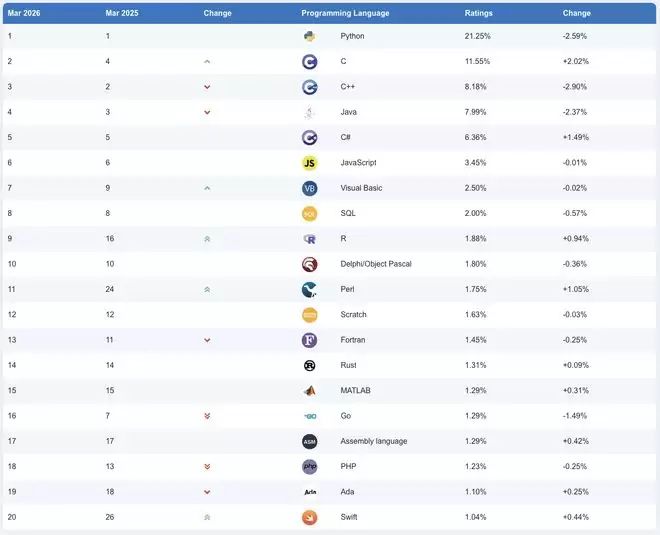Click the double down arrow in Go row

(x=207, y=416)
